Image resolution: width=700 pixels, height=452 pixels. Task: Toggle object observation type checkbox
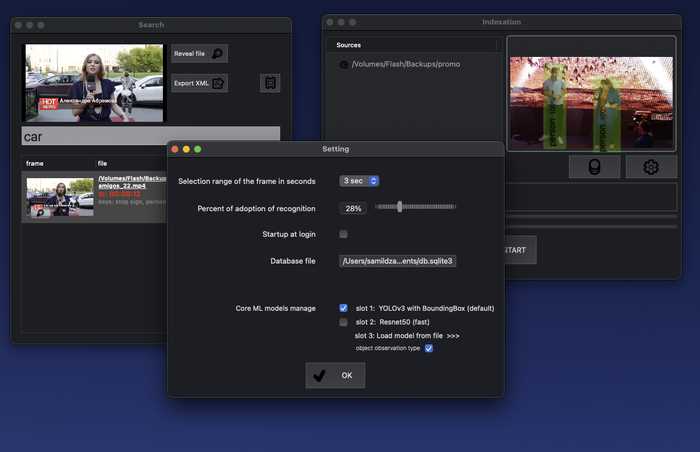click(x=429, y=348)
